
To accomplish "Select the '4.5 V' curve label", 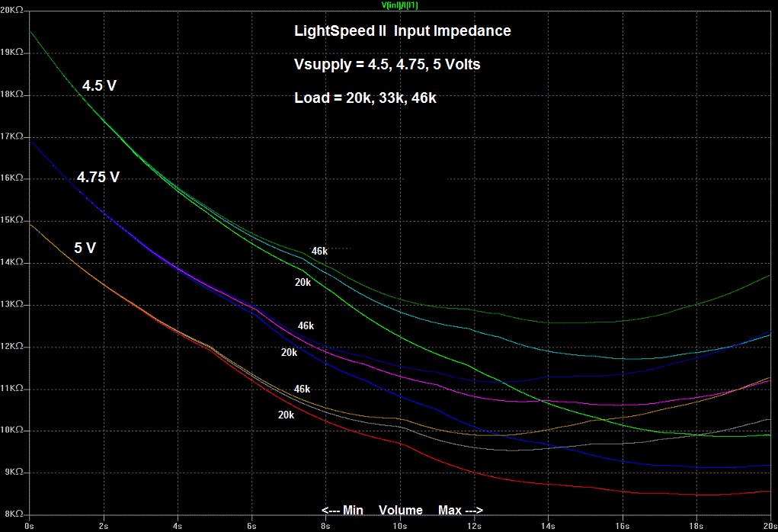I will tap(99, 86).
